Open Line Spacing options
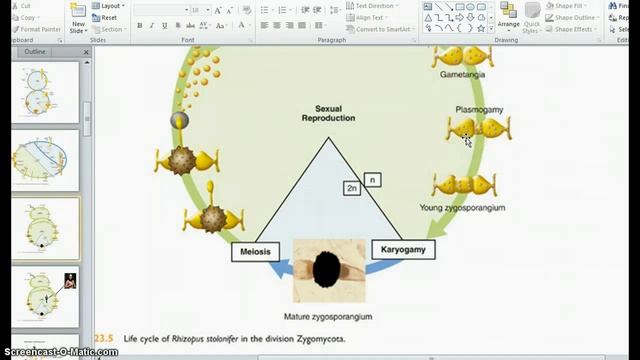640x360 pixels. [335, 10]
